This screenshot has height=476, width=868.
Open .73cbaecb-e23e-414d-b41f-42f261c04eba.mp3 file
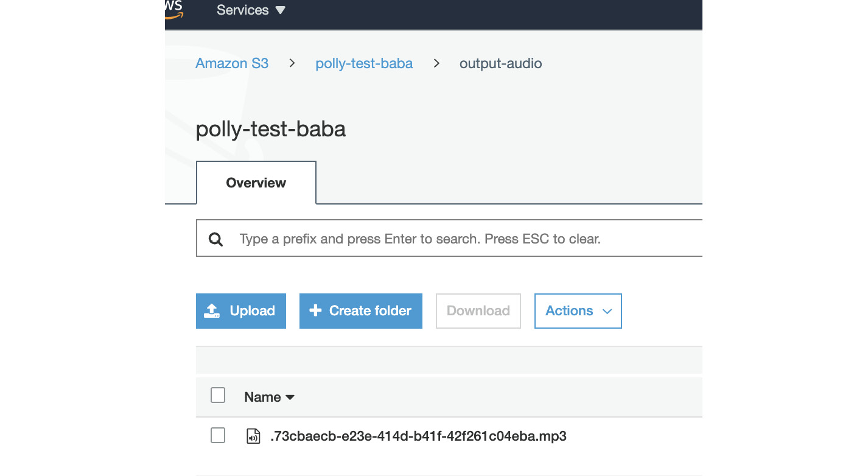point(418,436)
